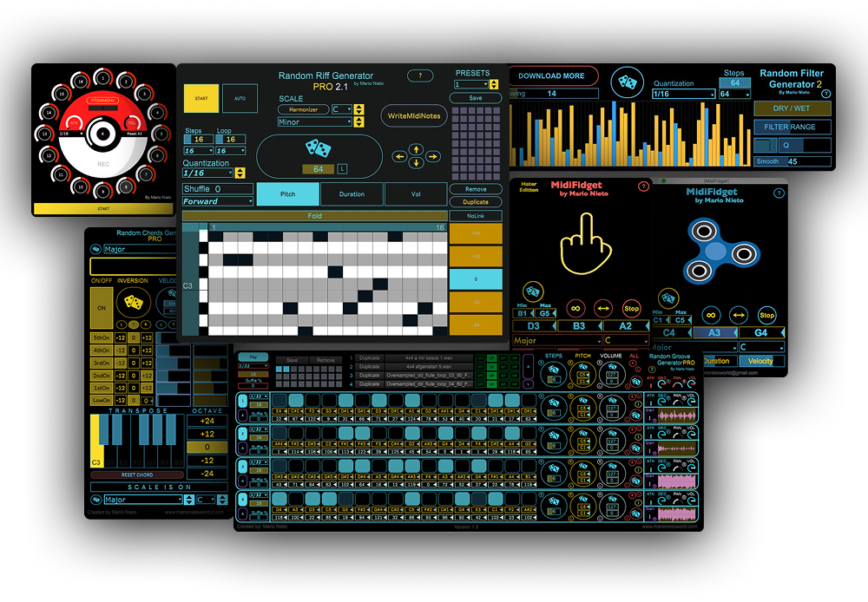868x602 pixels.
Task: Toggle 5thOn in Chords Generator
Action: [102, 337]
